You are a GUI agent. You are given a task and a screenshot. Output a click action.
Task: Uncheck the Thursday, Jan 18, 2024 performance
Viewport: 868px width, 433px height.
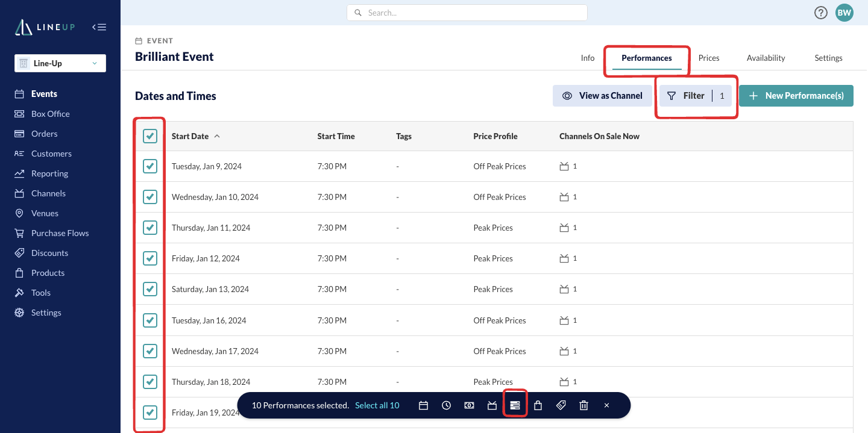click(150, 382)
